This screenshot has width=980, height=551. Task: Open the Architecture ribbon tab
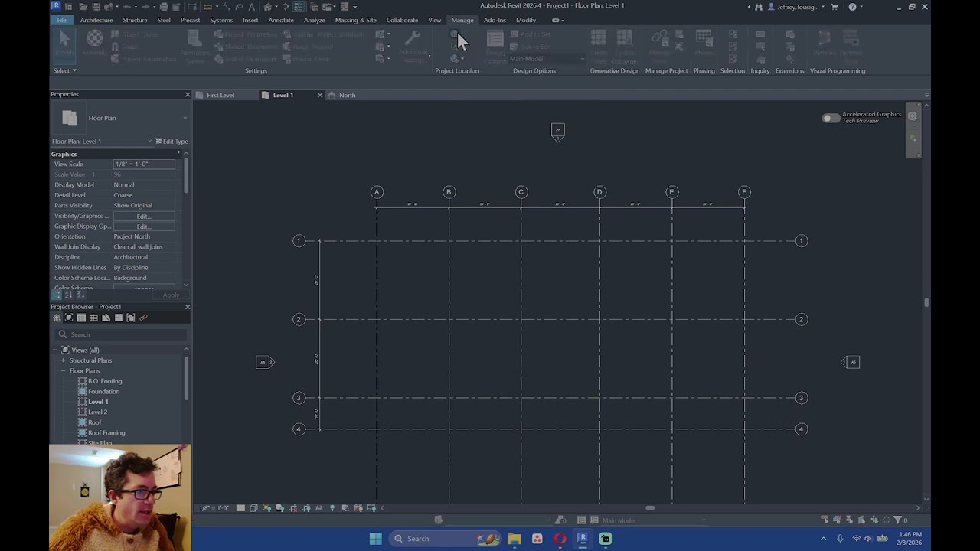tap(96, 20)
